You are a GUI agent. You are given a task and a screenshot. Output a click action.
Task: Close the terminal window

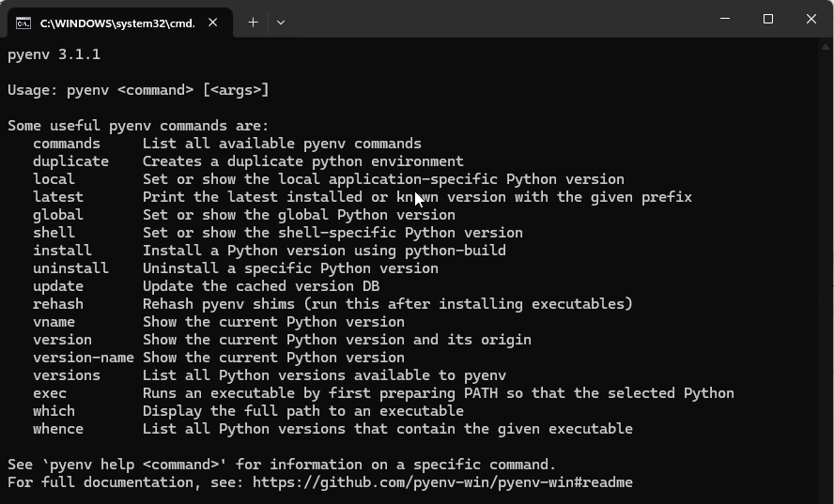[x=811, y=19]
